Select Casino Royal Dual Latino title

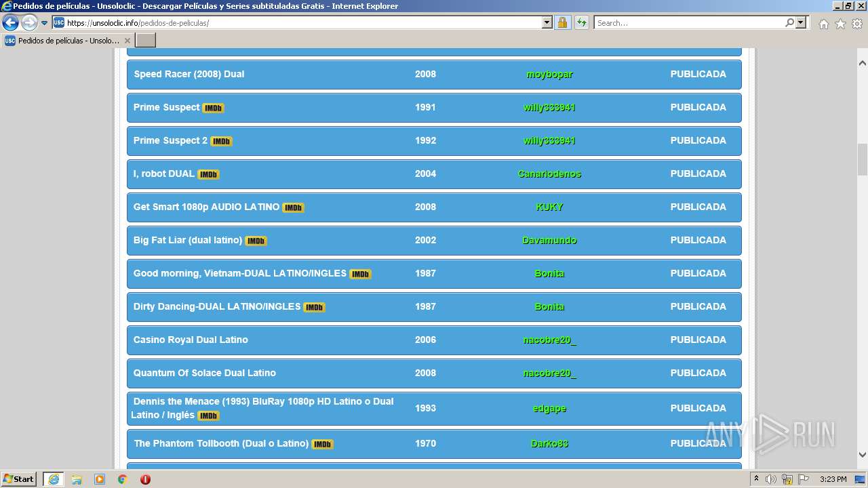[x=191, y=340]
